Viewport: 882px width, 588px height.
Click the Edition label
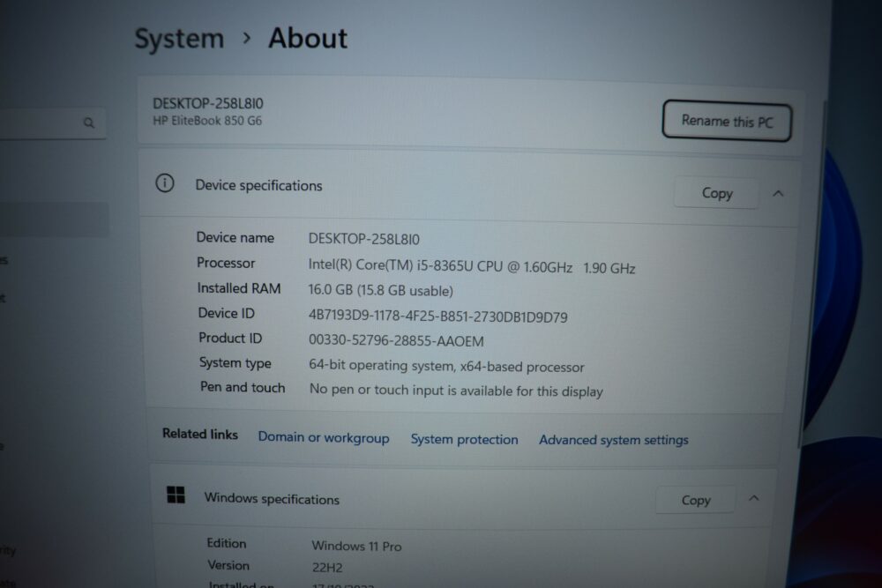pyautogui.click(x=226, y=543)
